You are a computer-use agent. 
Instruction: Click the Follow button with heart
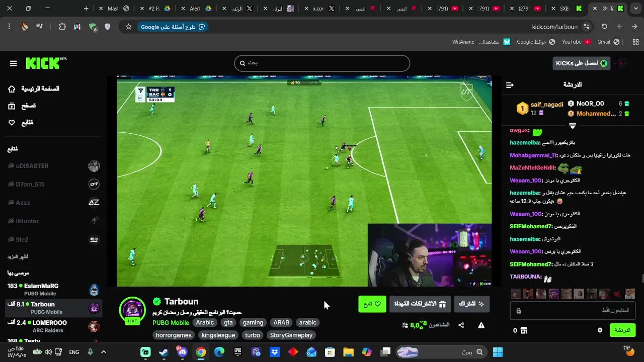pyautogui.click(x=372, y=304)
